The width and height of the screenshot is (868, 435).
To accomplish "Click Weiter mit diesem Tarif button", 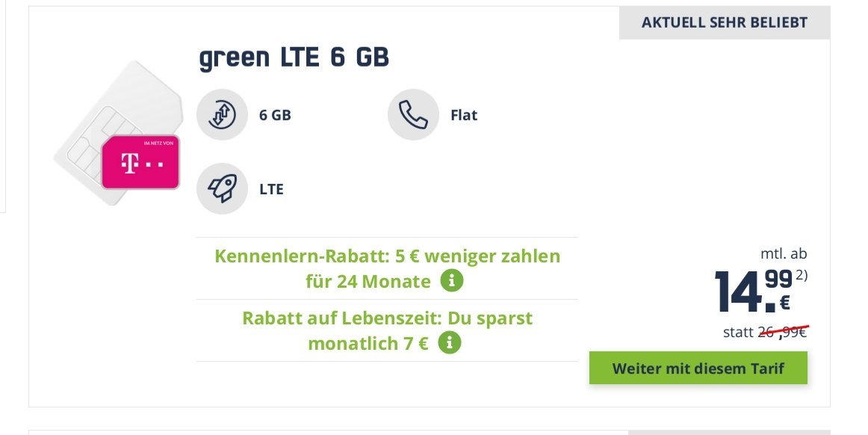I will tap(698, 368).
